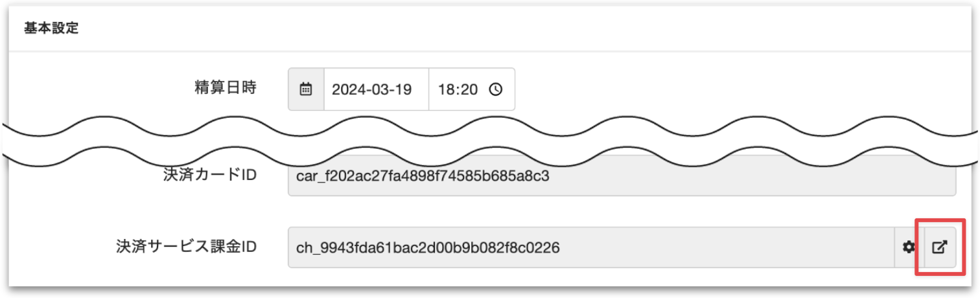Click the 18:20 time field
Screen dimensions: 980x298
point(458,89)
